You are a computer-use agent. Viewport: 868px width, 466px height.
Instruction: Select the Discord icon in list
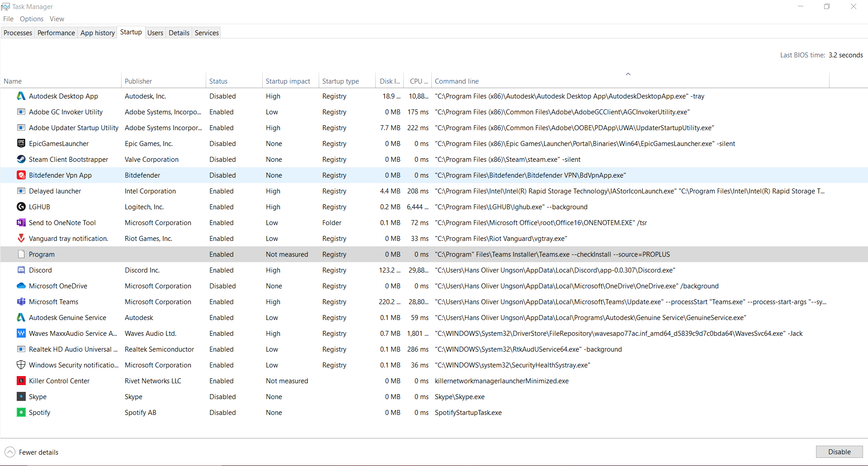21,270
